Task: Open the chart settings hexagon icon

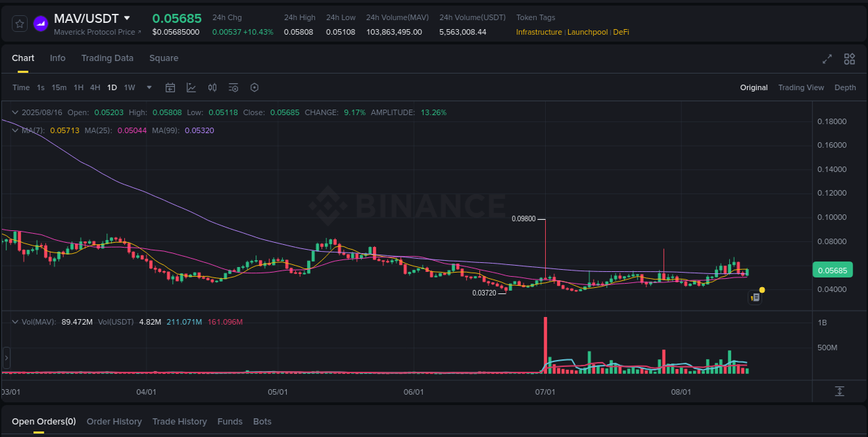Action: coord(254,87)
